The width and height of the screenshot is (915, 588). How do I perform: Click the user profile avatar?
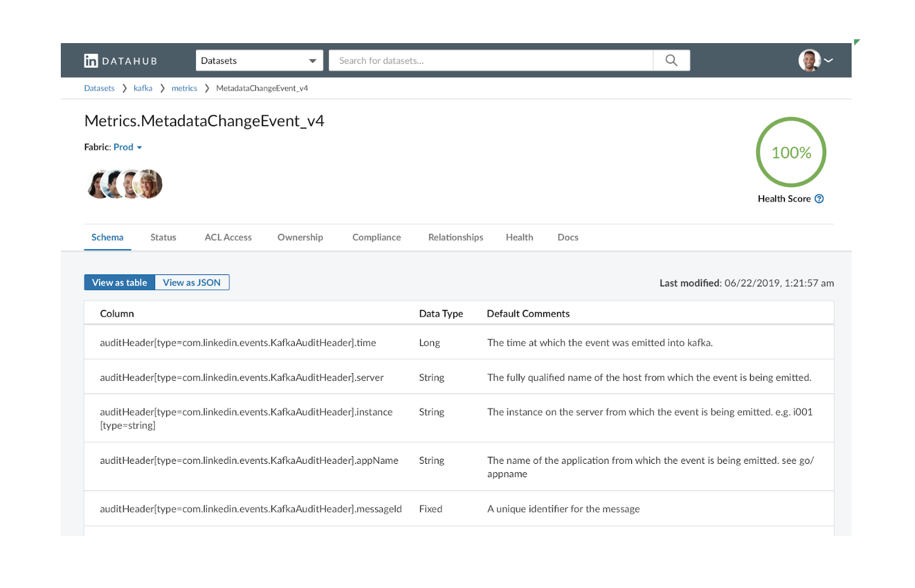click(x=809, y=61)
